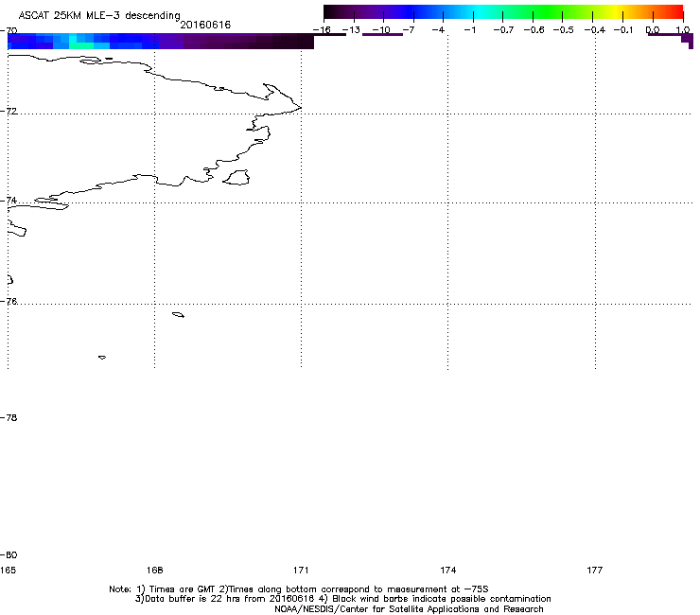
Task: Click the date label '20160616' under the title
Action: point(205,25)
